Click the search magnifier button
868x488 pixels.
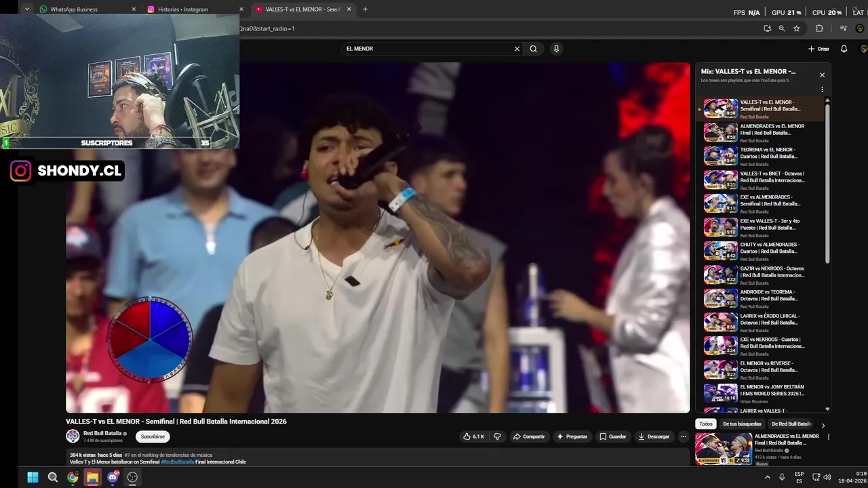[534, 49]
